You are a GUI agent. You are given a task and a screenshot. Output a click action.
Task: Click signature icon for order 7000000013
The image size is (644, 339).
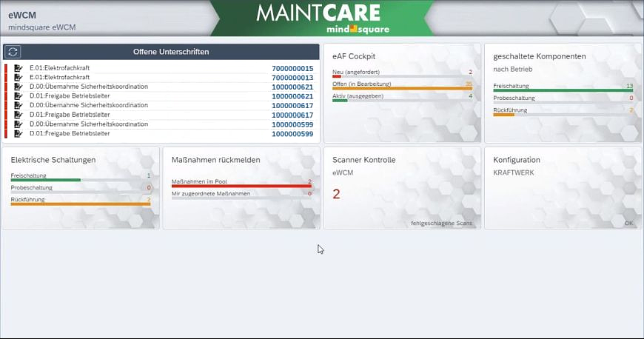click(18, 77)
